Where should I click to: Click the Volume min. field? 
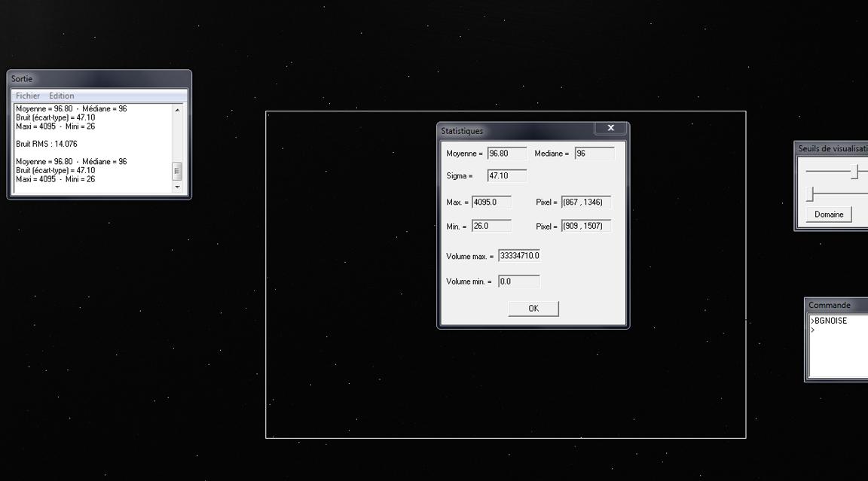pos(518,282)
